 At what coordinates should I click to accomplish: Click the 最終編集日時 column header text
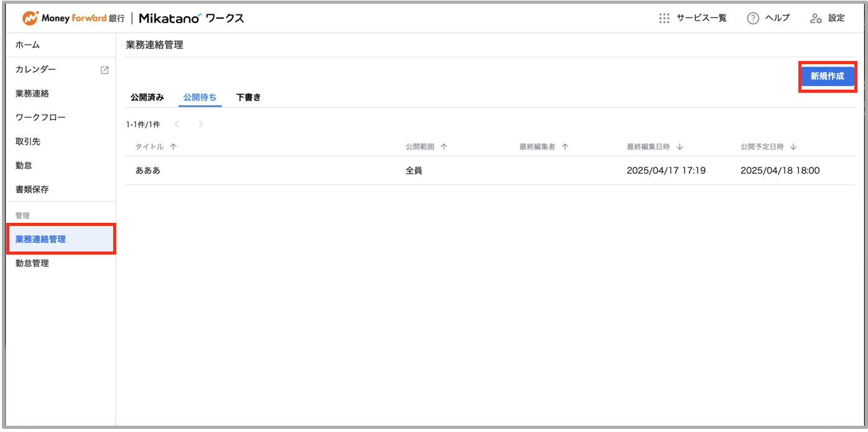pyautogui.click(x=648, y=147)
